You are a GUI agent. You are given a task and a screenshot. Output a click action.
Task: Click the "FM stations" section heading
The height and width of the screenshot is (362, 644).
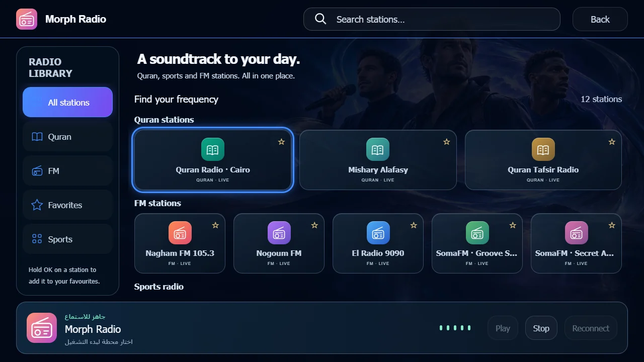click(157, 203)
